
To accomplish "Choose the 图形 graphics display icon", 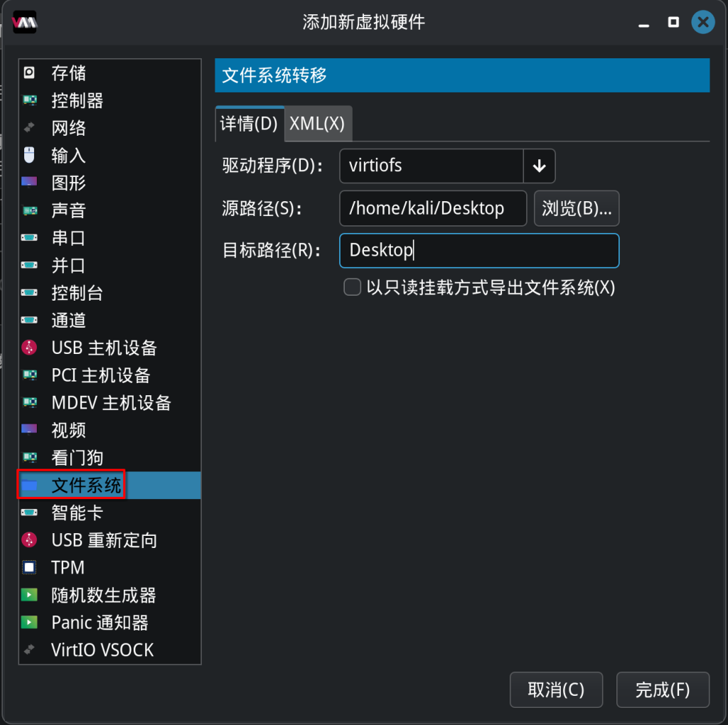I will point(29,183).
